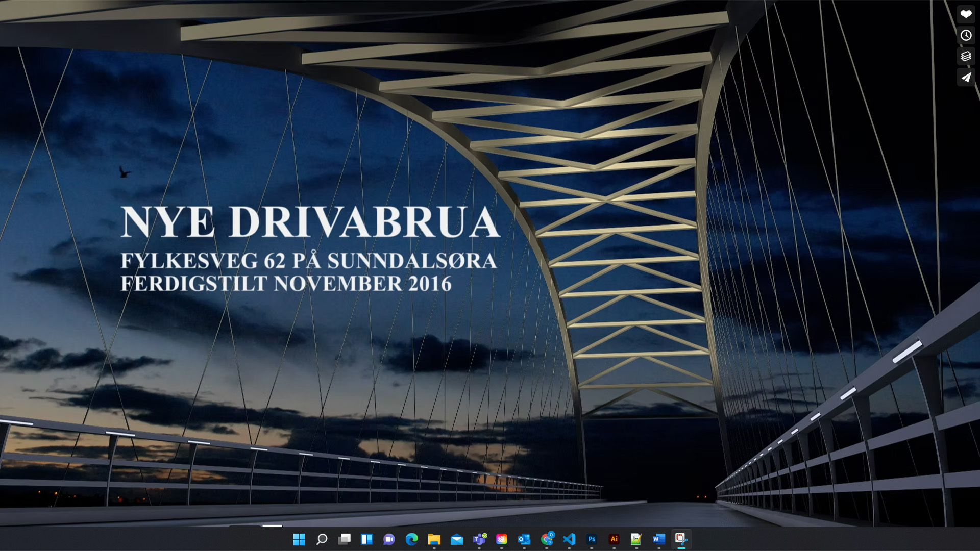Open the Widgets panel icon

(366, 539)
